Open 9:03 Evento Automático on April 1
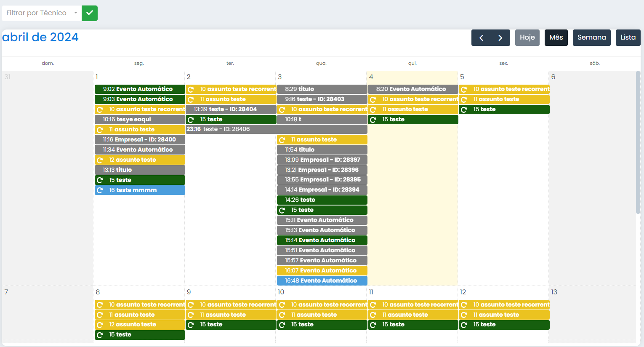The height and width of the screenshot is (347, 644). (140, 99)
